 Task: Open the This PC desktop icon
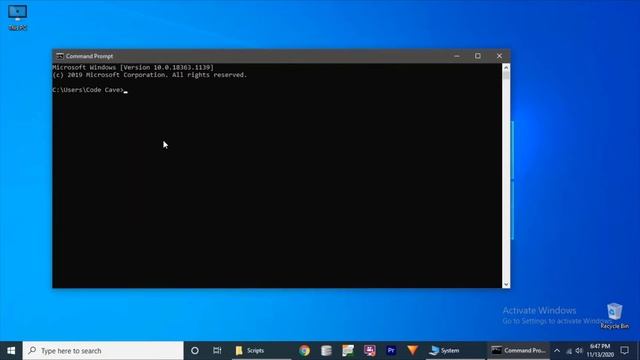pos(18,18)
